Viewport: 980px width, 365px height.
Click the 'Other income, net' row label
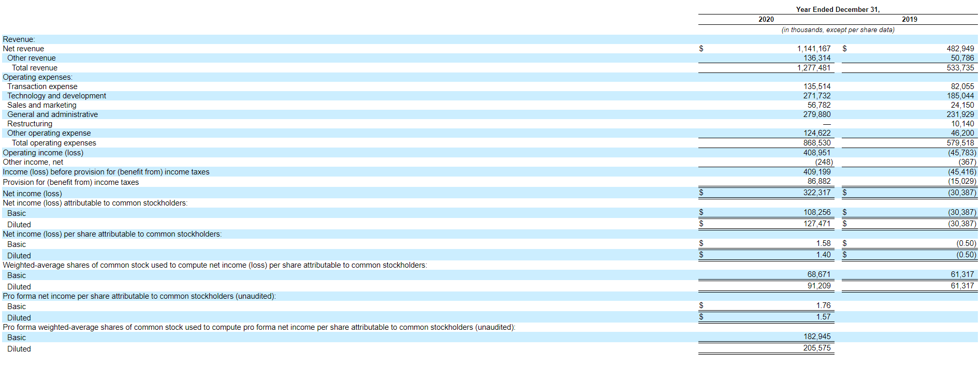pyautogui.click(x=33, y=162)
